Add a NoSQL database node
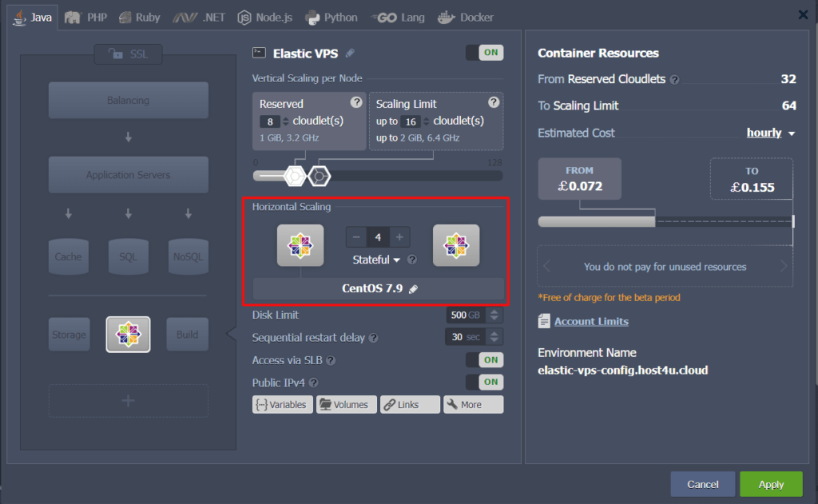 coord(189,256)
